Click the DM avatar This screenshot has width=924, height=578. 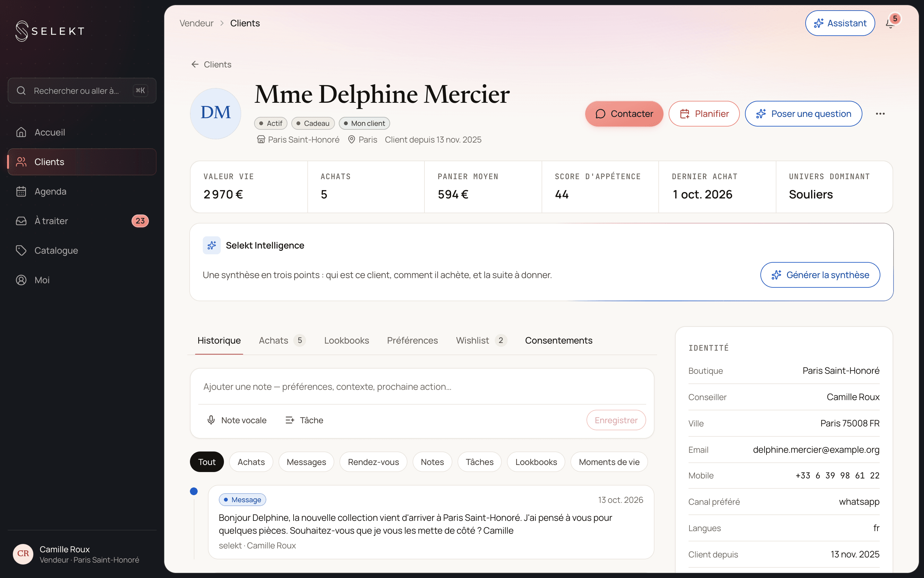click(215, 114)
